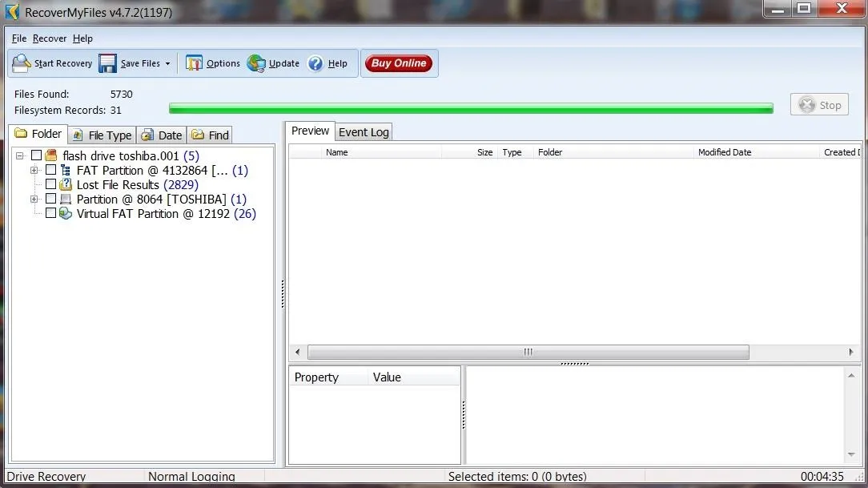
Task: Click the folder icon on the Folder tab
Action: click(21, 134)
